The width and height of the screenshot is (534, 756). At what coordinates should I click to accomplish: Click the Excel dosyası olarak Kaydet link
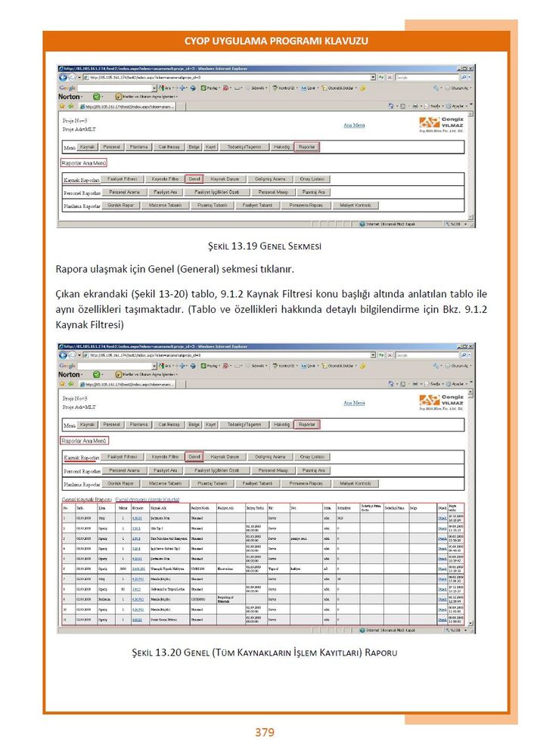[x=147, y=500]
